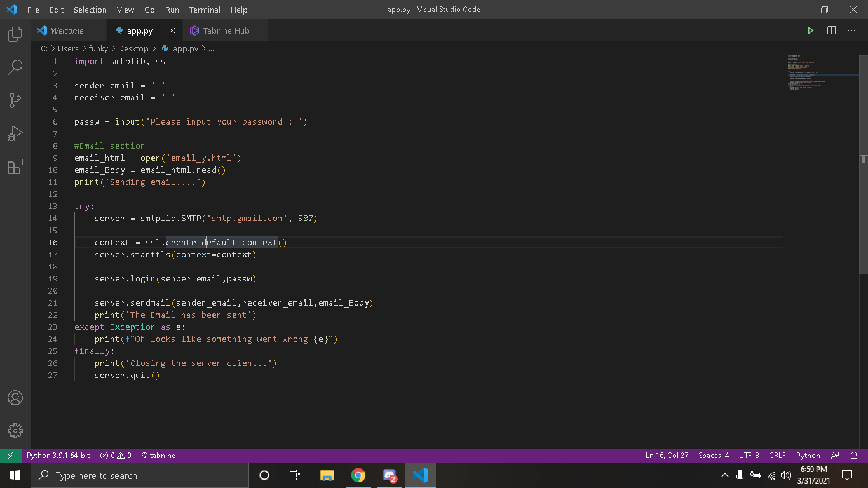Split the editor to the right
Screen dimensions: 868x488
coord(831,30)
